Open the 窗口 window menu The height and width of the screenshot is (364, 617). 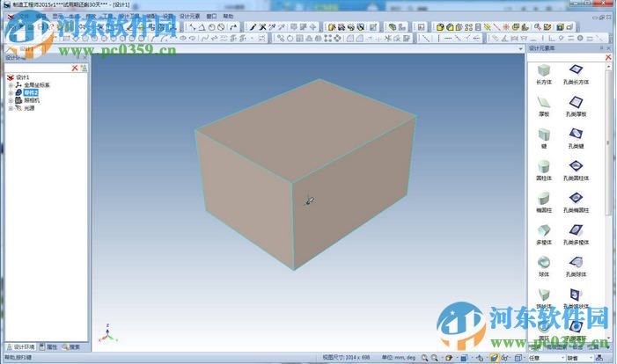click(211, 16)
